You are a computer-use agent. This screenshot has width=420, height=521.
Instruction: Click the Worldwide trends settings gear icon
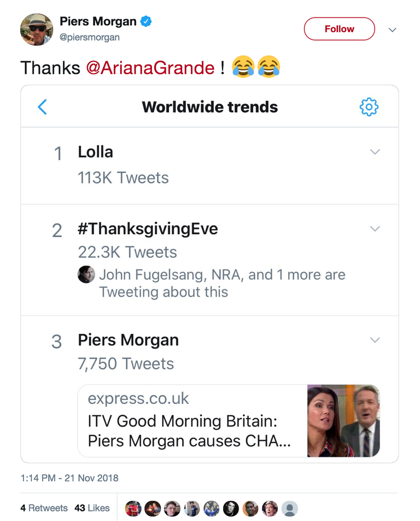pyautogui.click(x=369, y=107)
